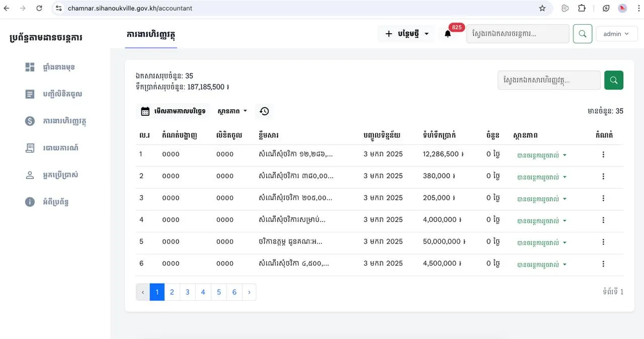Viewport: 644px width, 339px height.
Task: Open the dashboard icon in sidebar
Action: [30, 67]
